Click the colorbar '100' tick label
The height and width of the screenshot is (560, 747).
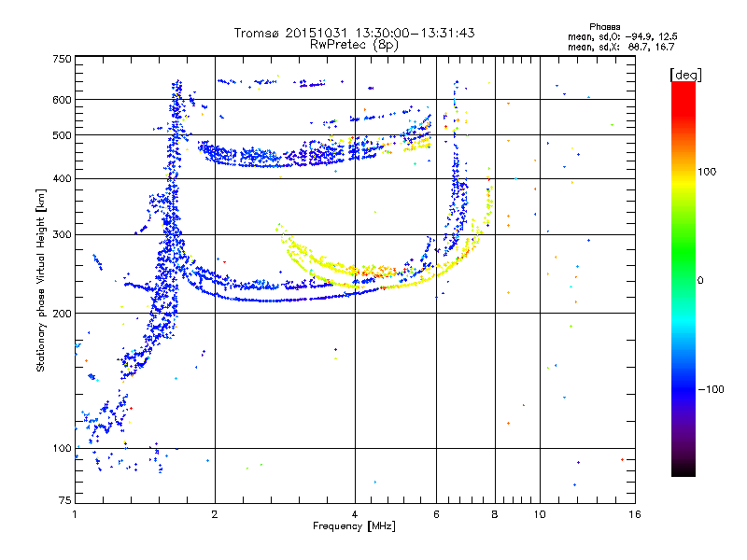tap(707, 172)
